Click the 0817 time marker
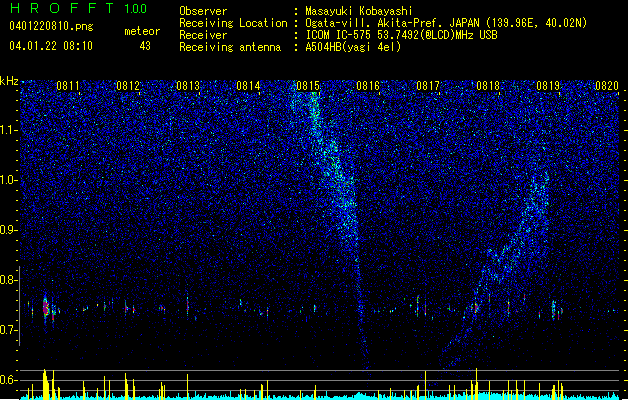The width and height of the screenshot is (629, 400). [x=428, y=86]
